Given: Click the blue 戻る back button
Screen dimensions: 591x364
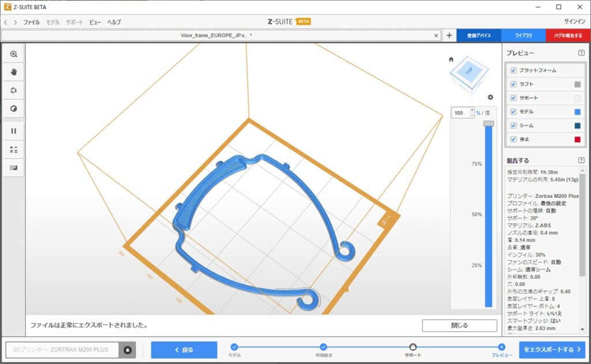Looking at the screenshot, I should click(x=184, y=350).
